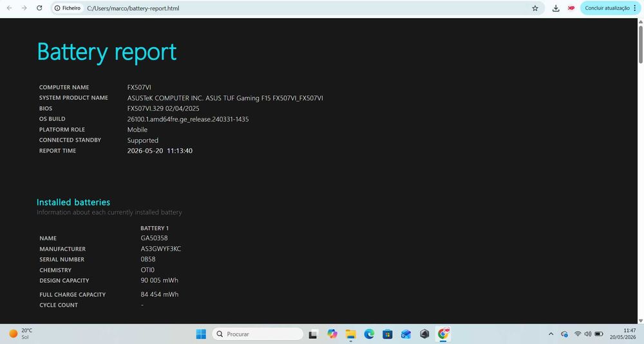Image resolution: width=644 pixels, height=344 pixels.
Task: Click the DESIGN CAPACITY label
Action: [64, 280]
